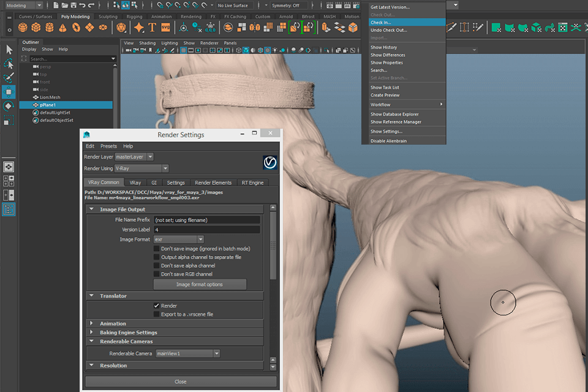This screenshot has width=588, height=392.
Task: Create a polygon cube from the shelf
Action: (36, 28)
